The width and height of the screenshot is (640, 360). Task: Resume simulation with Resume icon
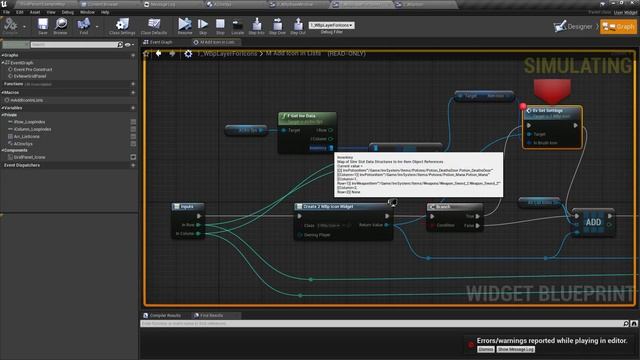click(184, 26)
